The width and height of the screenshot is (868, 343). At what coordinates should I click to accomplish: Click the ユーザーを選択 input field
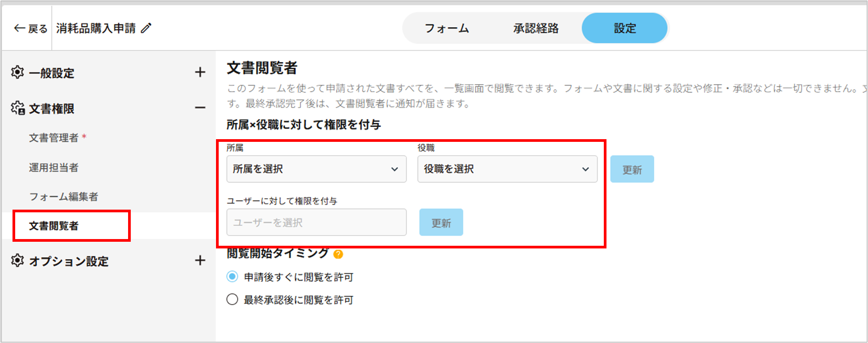(316, 223)
